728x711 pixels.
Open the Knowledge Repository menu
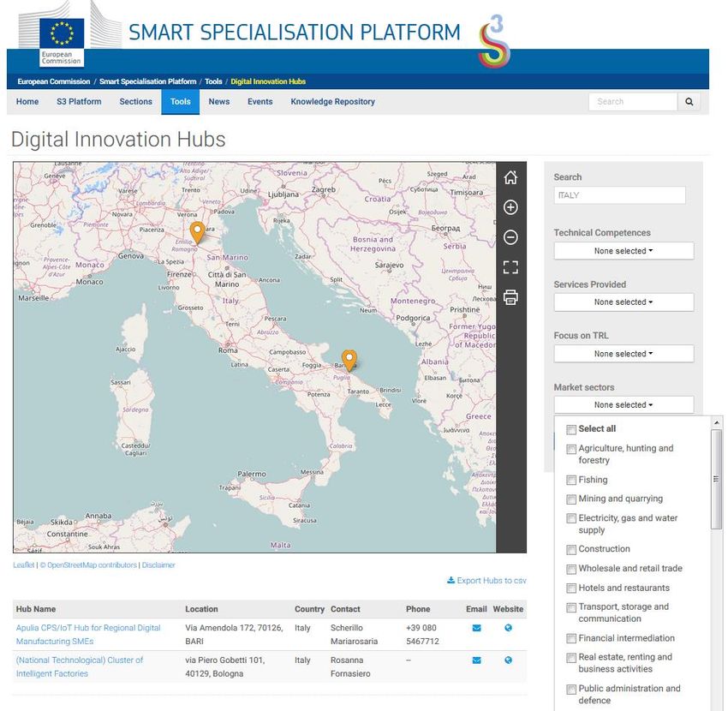tap(332, 102)
